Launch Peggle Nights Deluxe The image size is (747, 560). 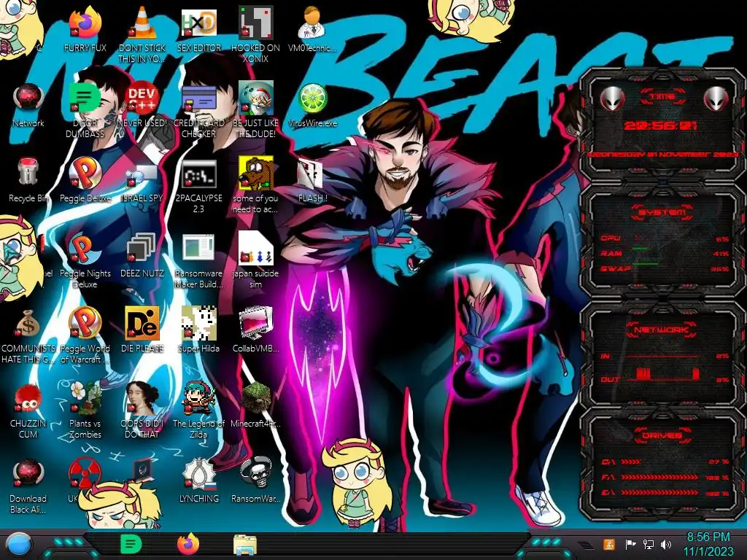coord(85,249)
